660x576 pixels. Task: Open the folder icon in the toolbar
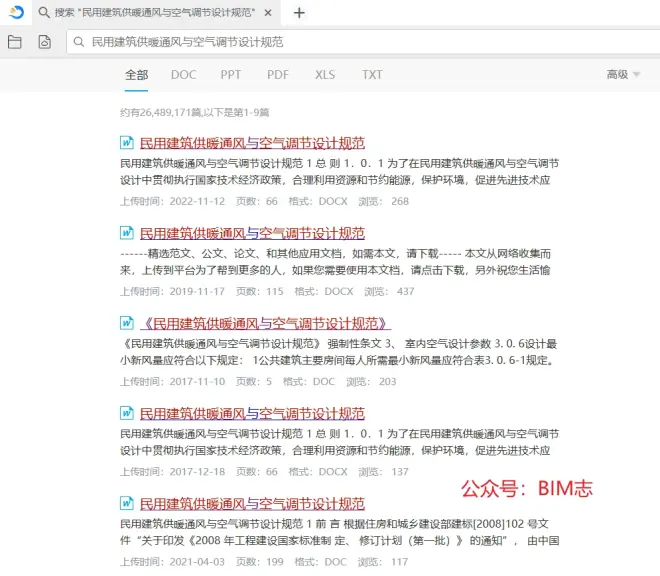point(15,42)
